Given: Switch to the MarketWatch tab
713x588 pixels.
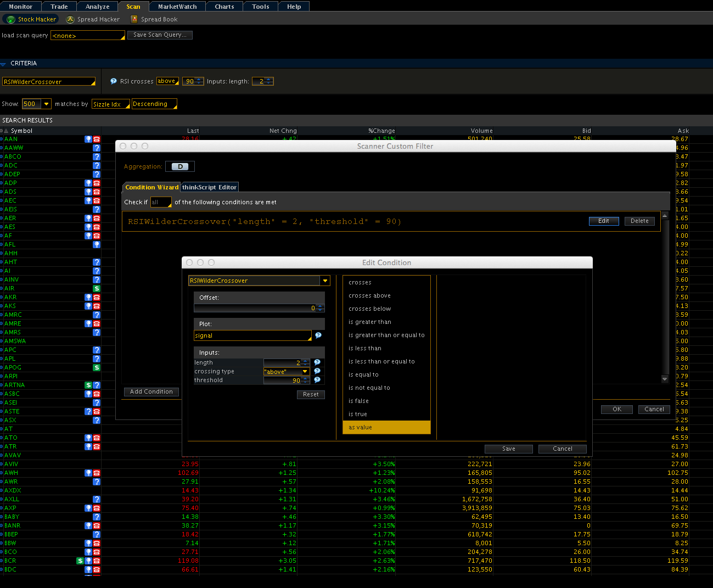Looking at the screenshot, I should [177, 7].
